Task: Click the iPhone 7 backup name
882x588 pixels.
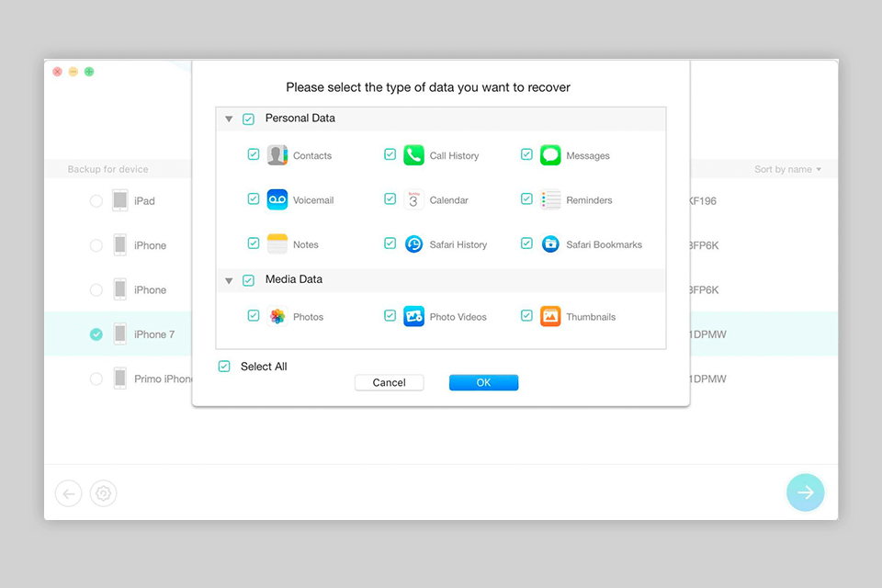Action: pos(154,334)
